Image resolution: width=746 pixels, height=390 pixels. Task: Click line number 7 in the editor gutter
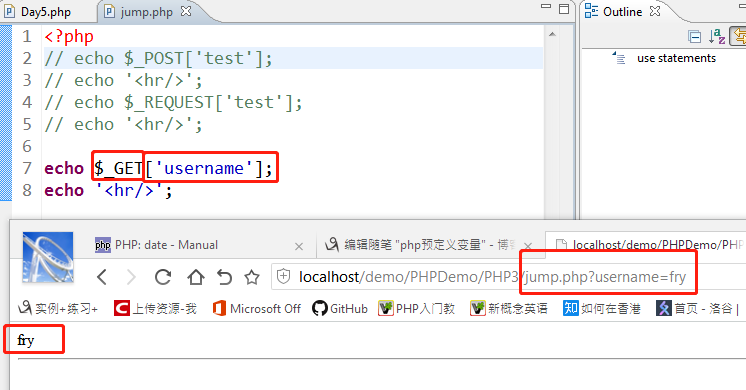point(27,168)
